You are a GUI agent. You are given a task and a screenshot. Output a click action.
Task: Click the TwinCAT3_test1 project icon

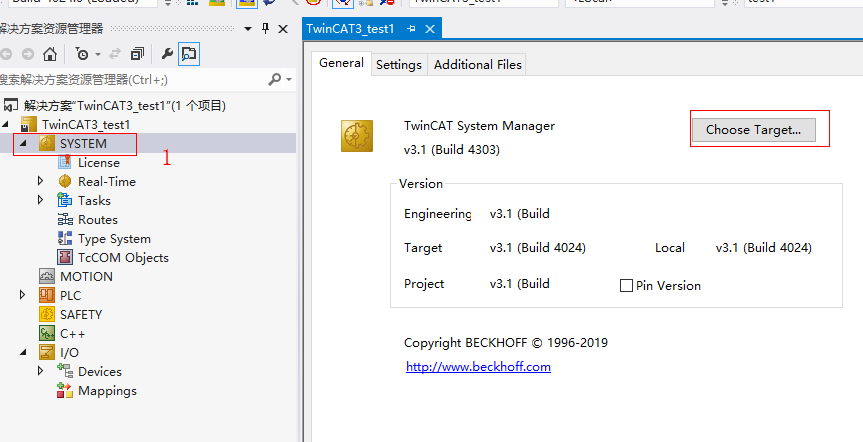28,124
